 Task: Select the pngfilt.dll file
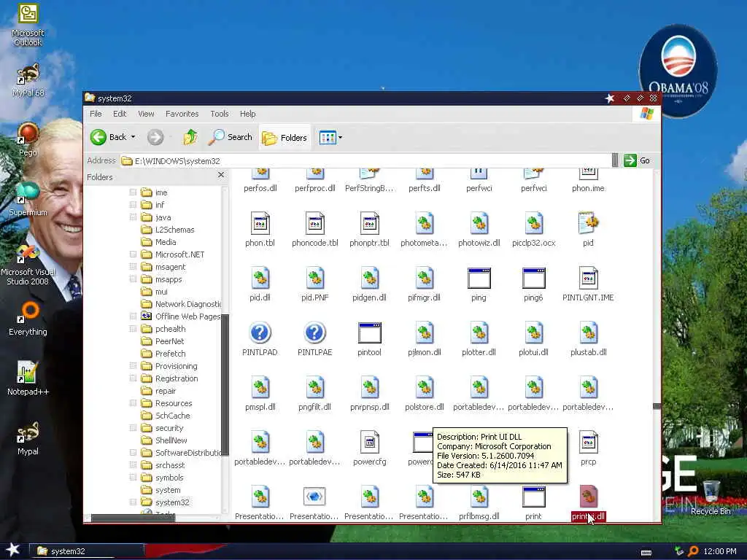pos(315,394)
